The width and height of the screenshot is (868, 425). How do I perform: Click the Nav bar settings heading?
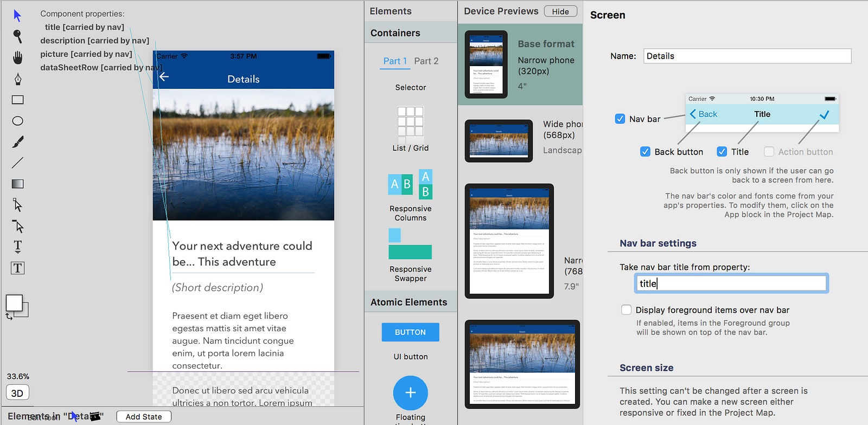coord(658,243)
